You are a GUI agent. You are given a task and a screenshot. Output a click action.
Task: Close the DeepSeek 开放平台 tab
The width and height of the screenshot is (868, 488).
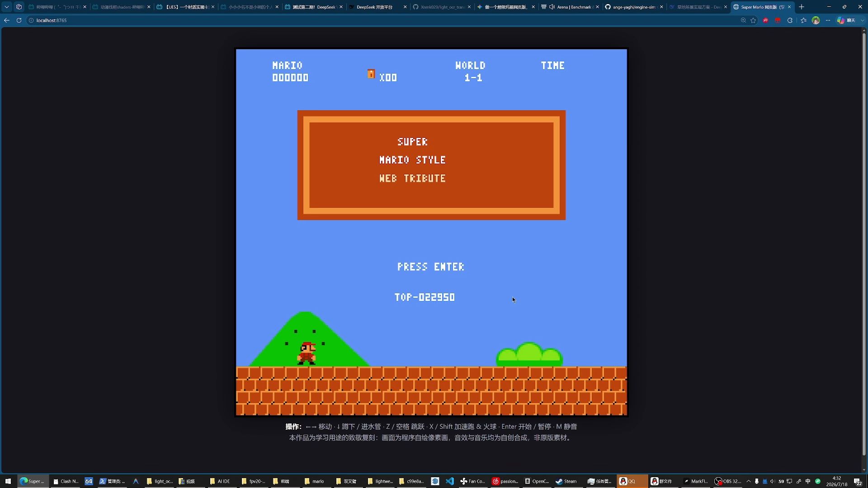tap(405, 7)
